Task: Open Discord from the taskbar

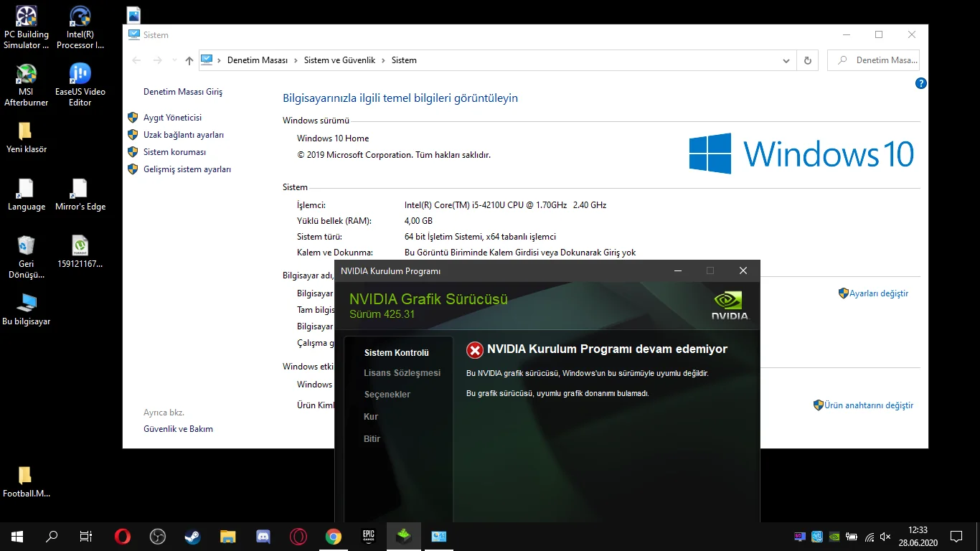Action: tap(263, 536)
